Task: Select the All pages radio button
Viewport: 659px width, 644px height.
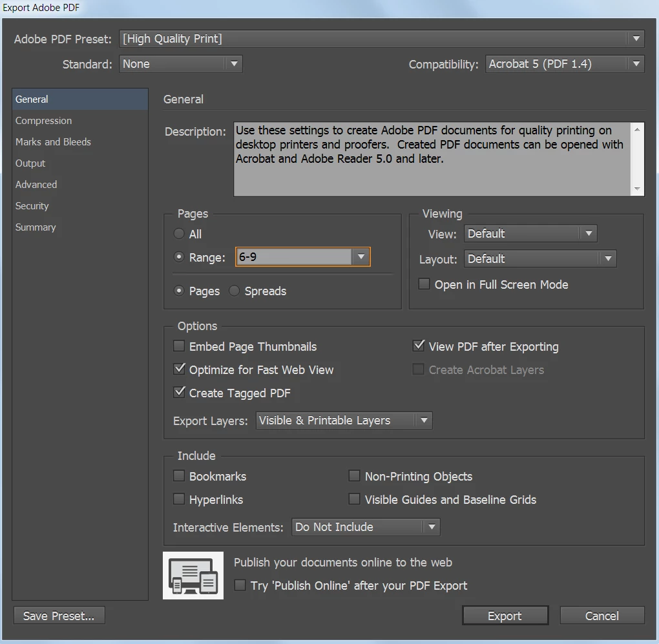Action: click(x=179, y=234)
